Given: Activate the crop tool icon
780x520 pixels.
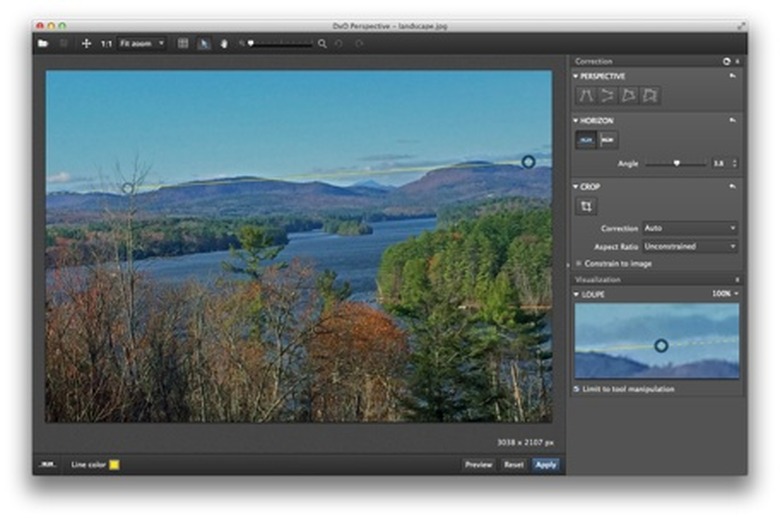Looking at the screenshot, I should coord(587,206).
